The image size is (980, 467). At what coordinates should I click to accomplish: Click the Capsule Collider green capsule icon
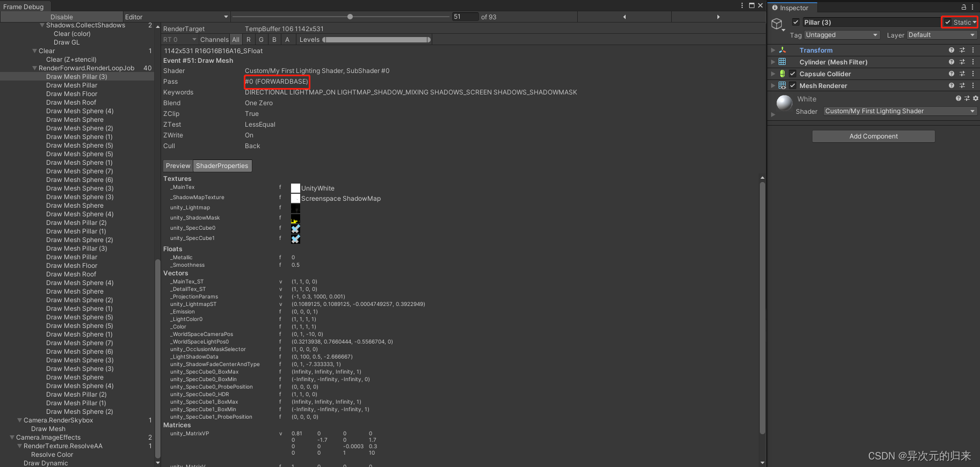pyautogui.click(x=782, y=74)
